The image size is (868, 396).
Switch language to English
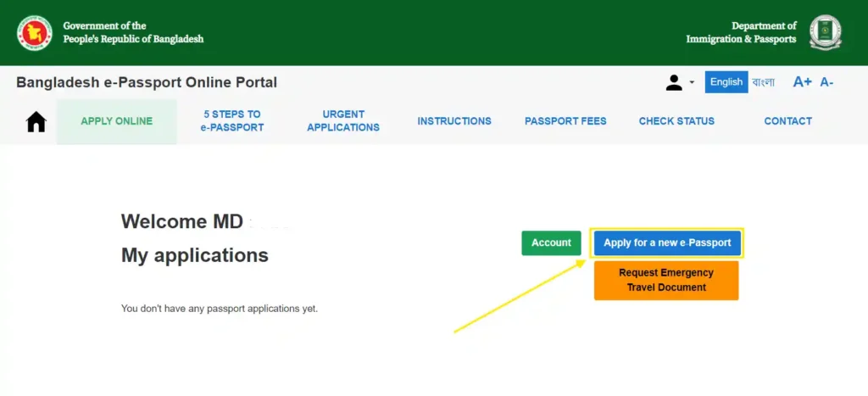[726, 82]
